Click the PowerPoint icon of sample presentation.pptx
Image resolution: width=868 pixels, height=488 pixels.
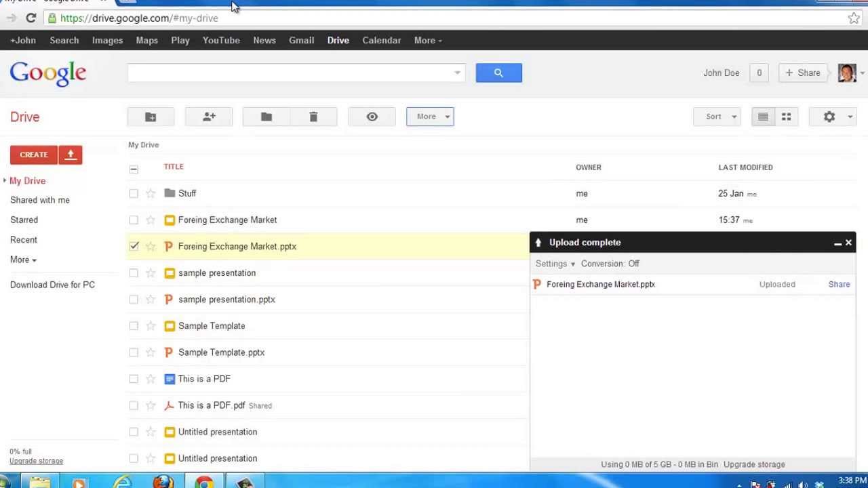point(170,300)
